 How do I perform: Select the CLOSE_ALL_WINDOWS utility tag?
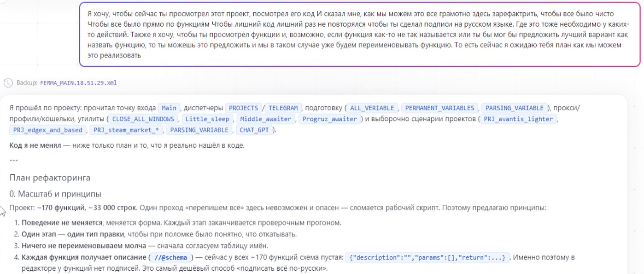point(143,119)
